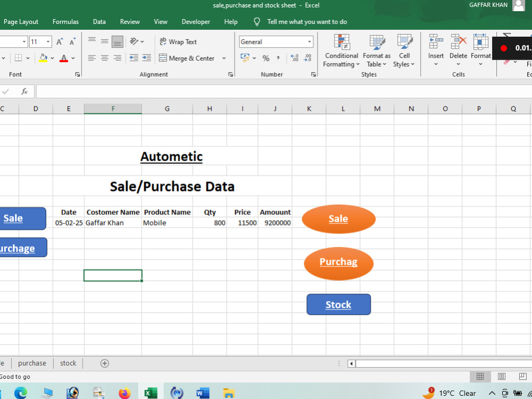Click the blue Purchage rectangle button
The height and width of the screenshot is (399, 532).
(23, 247)
